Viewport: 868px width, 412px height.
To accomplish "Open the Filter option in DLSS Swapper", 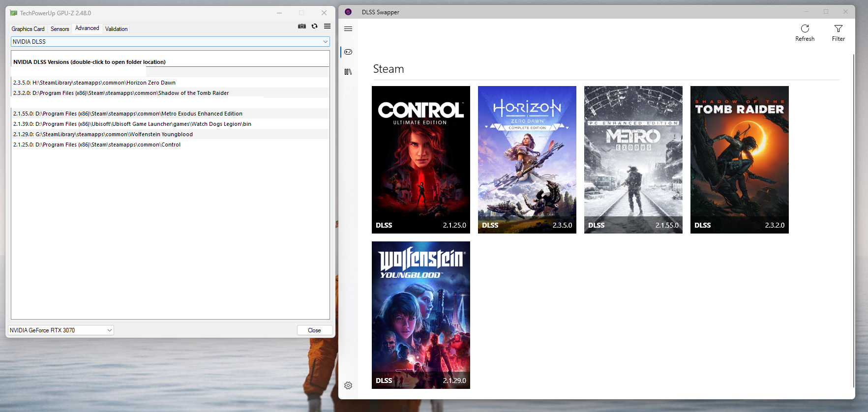I will [838, 33].
